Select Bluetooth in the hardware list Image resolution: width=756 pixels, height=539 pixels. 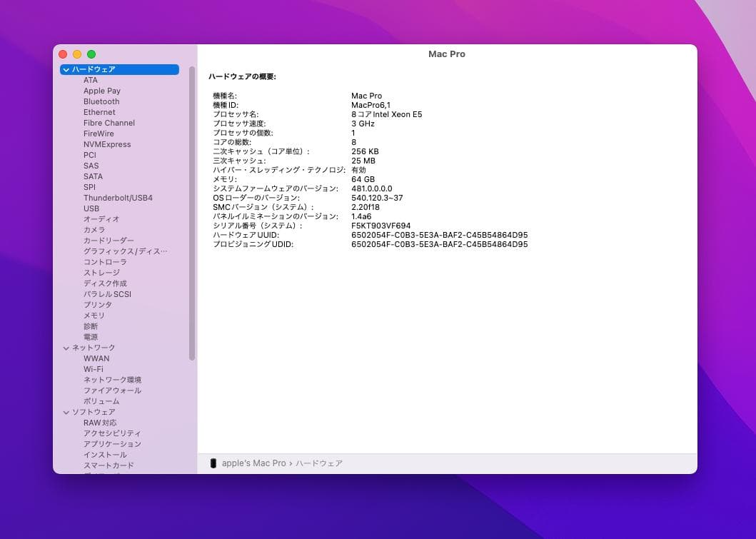pyautogui.click(x=101, y=101)
